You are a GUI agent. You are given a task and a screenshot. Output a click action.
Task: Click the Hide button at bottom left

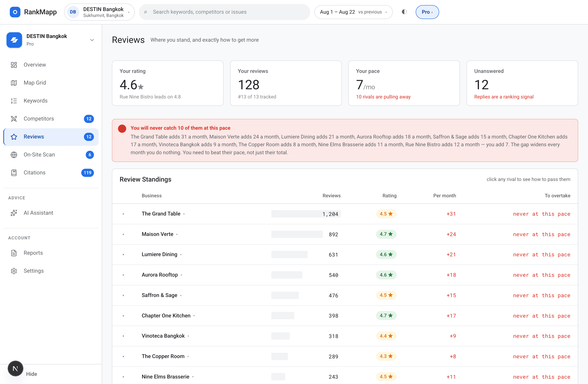point(32,374)
